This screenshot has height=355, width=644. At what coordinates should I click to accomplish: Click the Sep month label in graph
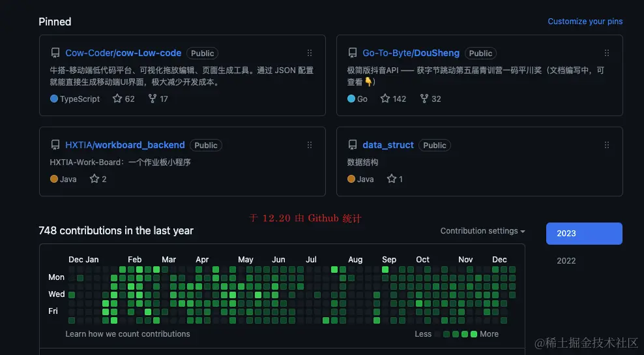coord(389,260)
